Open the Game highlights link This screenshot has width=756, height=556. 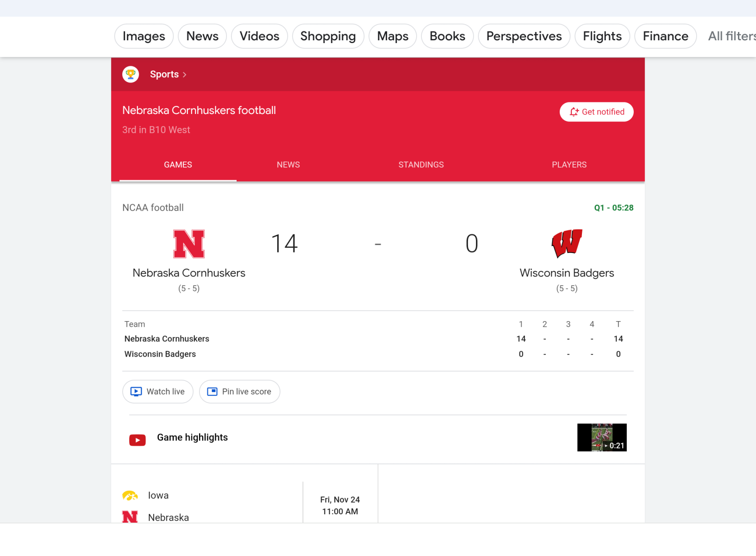[x=192, y=437]
